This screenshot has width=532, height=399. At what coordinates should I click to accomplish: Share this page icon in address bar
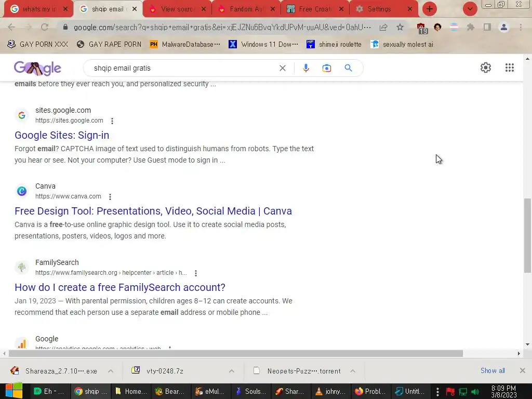click(383, 27)
